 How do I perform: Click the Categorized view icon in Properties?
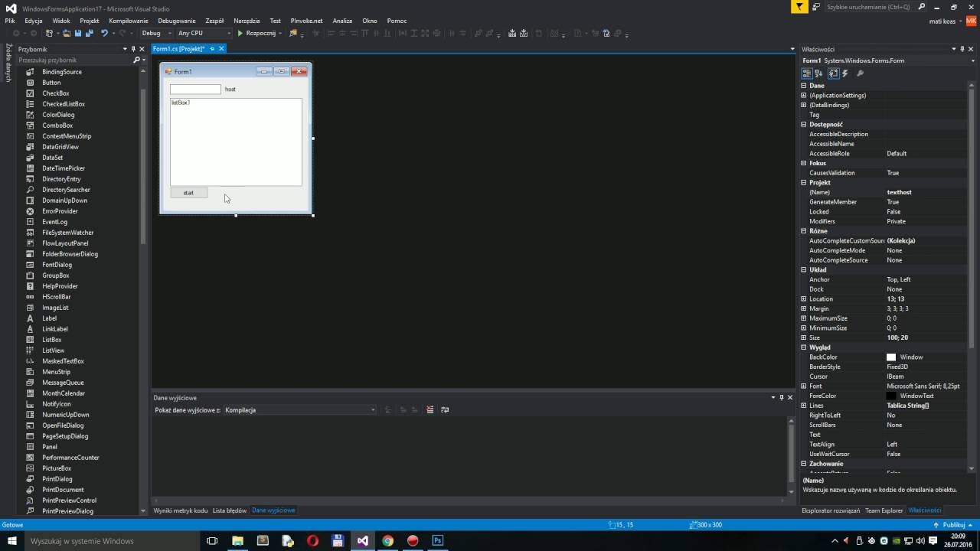point(807,73)
